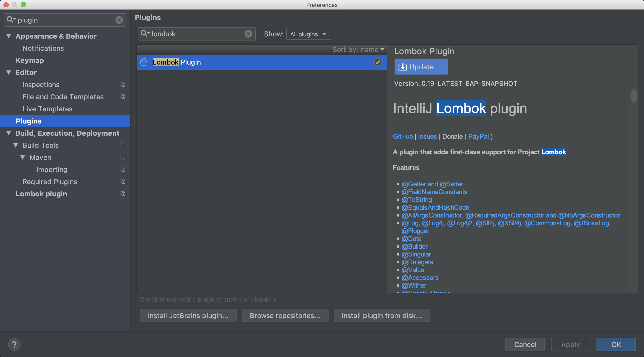Click the copy icon next to Maven
The image size is (644, 357).
(123, 157)
